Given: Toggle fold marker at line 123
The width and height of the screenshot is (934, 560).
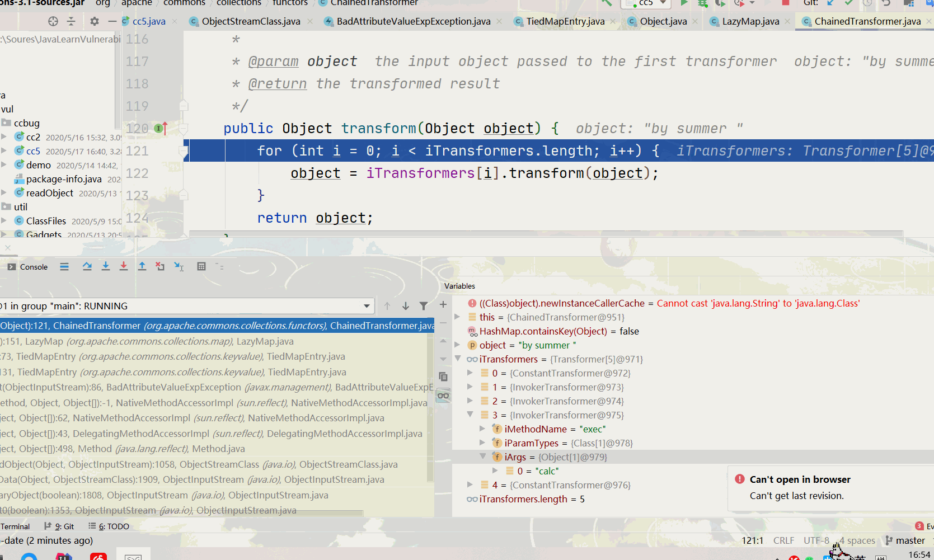Looking at the screenshot, I should point(184,195).
